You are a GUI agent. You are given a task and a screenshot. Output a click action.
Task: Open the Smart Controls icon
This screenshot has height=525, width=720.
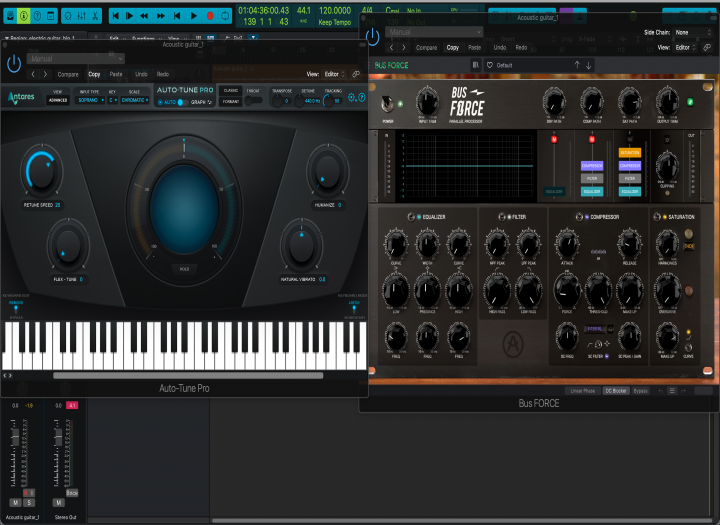[x=68, y=16]
